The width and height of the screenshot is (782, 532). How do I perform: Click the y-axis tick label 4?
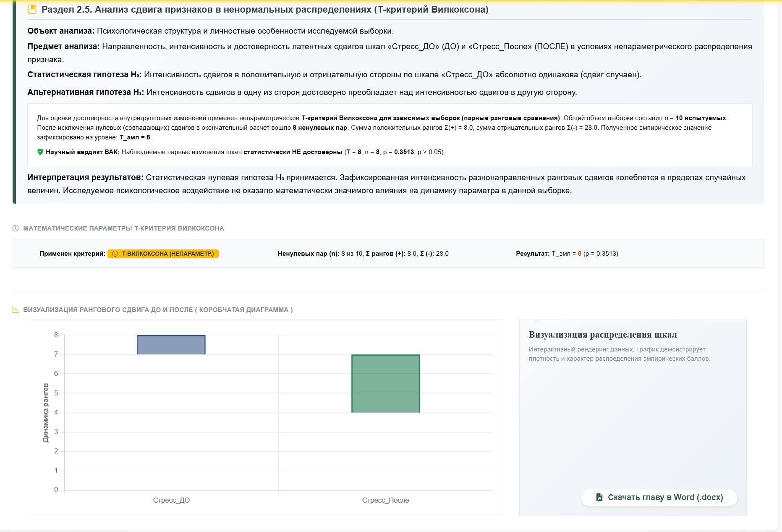coord(56,412)
